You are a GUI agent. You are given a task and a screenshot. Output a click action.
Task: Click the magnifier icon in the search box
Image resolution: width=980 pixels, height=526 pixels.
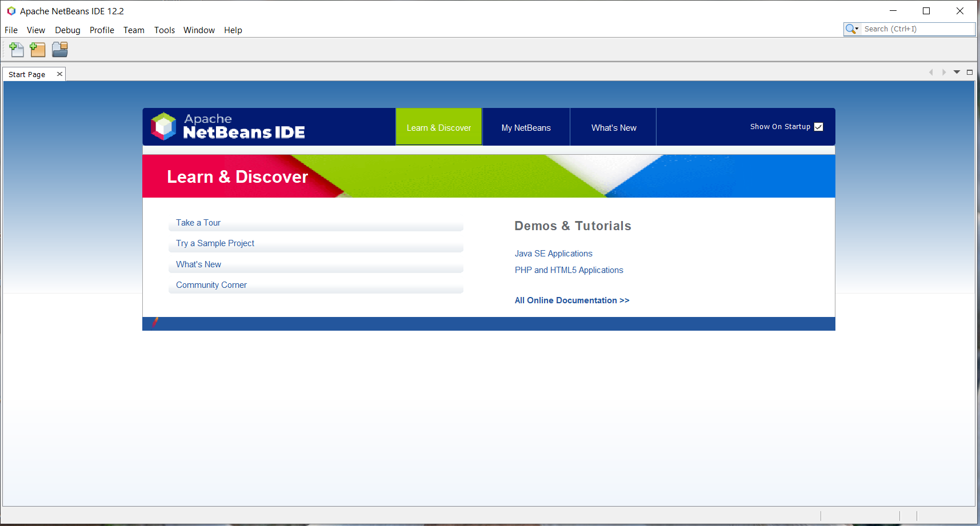[851, 29]
